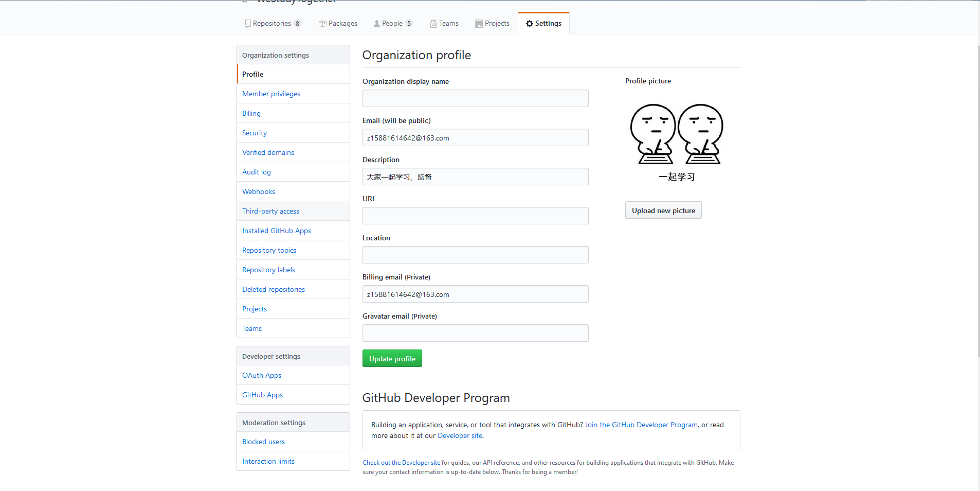Click the Update profile button
This screenshot has width=980, height=491.
392,359
